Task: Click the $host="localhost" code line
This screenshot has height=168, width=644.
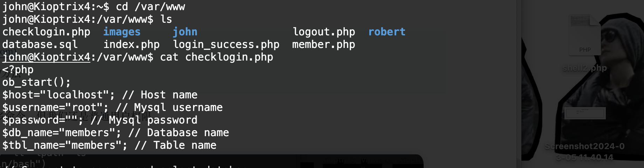Action: point(100,95)
